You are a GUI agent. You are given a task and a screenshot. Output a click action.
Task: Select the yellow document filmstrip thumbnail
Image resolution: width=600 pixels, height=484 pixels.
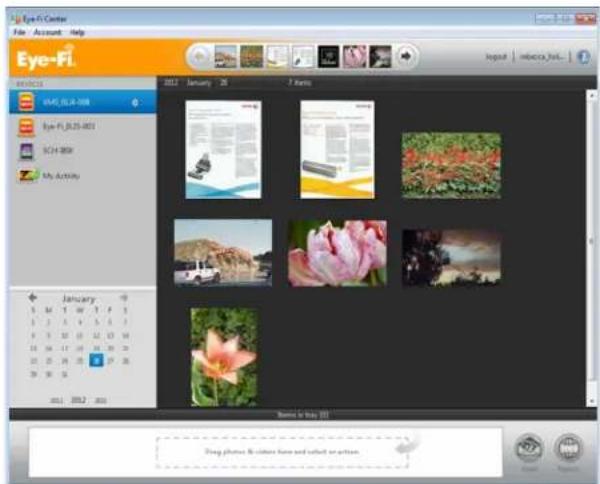click(x=277, y=57)
